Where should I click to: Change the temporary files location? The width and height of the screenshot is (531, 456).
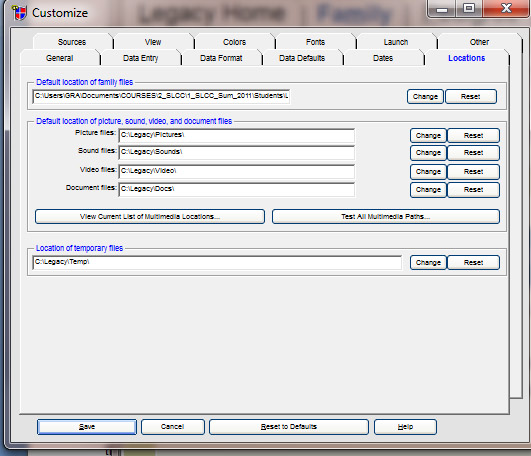point(428,262)
